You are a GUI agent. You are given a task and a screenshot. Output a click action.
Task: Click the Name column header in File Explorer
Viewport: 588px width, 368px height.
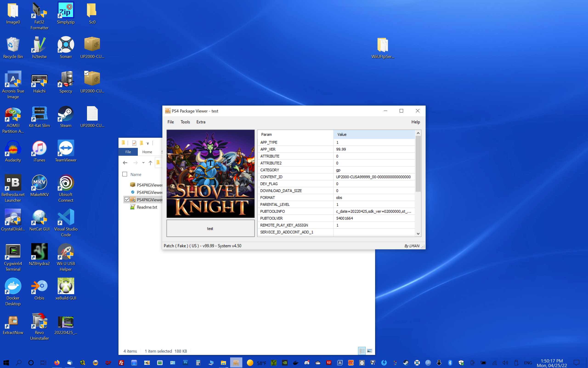click(136, 175)
